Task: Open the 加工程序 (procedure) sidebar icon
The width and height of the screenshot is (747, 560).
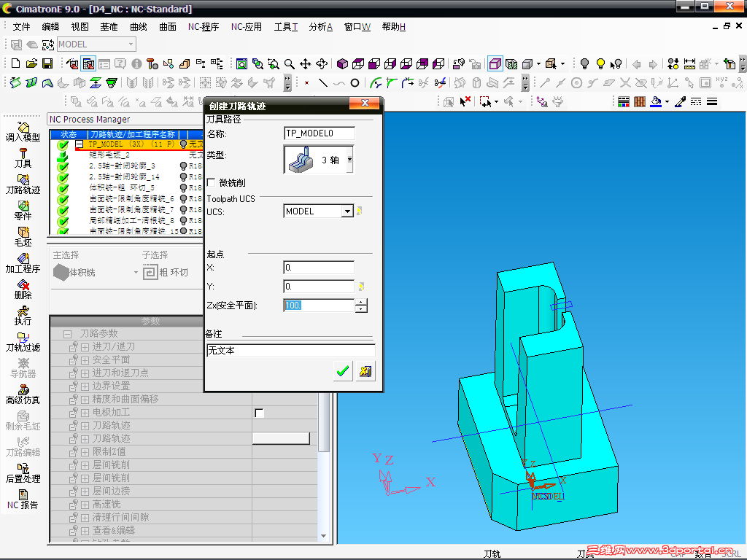Action: tap(23, 262)
